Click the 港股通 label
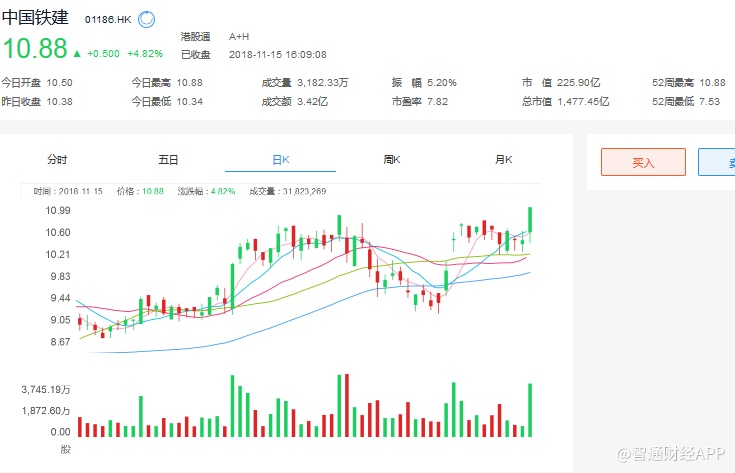This screenshot has width=735, height=473. 195,37
